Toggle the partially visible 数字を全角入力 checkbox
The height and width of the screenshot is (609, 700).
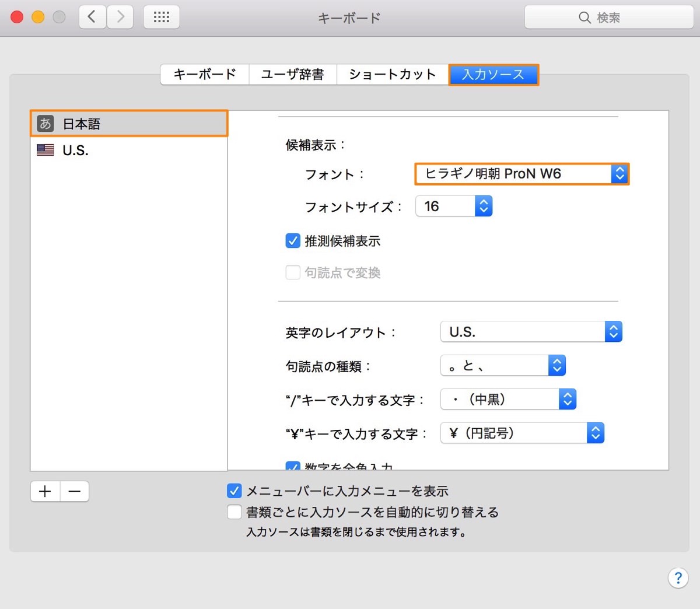point(293,466)
